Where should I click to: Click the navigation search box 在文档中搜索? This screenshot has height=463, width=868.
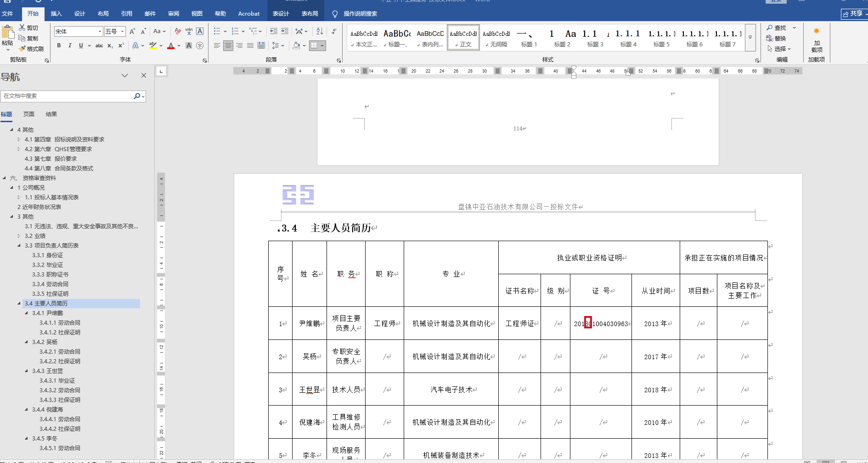(67, 96)
